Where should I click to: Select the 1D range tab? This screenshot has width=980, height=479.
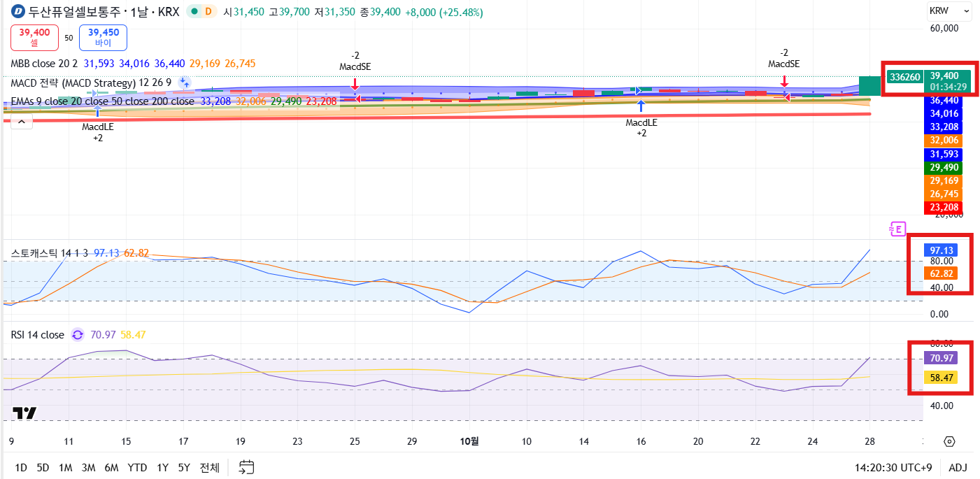[21, 468]
